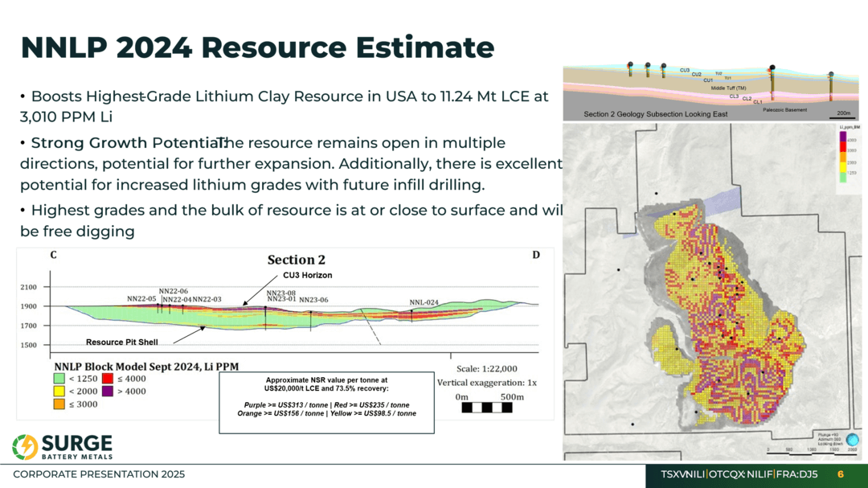Select the green '< 1250' legend swatch
The image size is (868, 488).
click(x=59, y=379)
